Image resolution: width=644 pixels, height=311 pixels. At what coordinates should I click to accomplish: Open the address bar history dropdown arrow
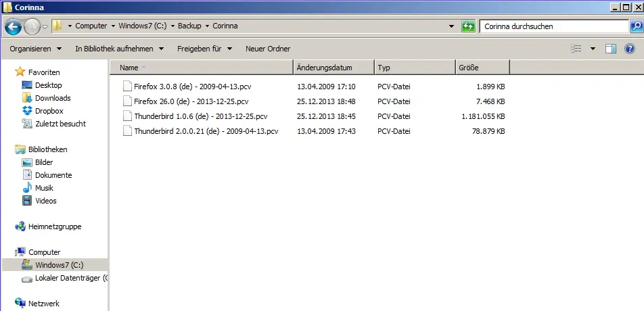pyautogui.click(x=452, y=26)
